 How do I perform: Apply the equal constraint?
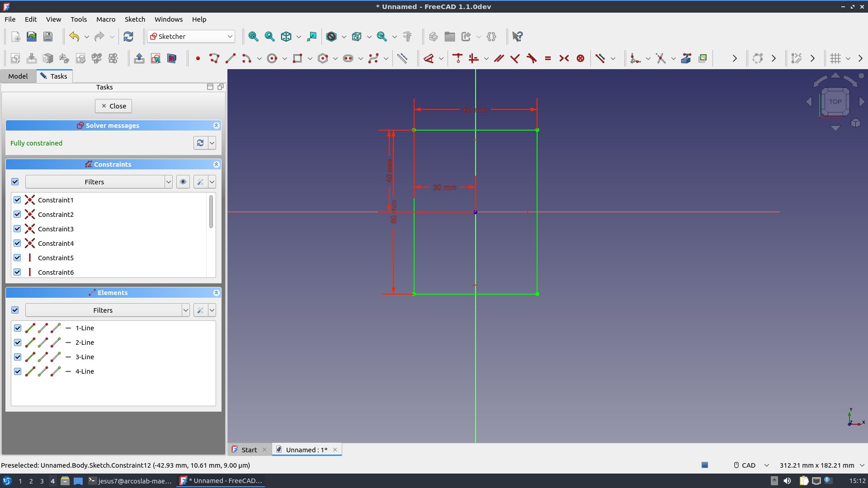click(548, 58)
